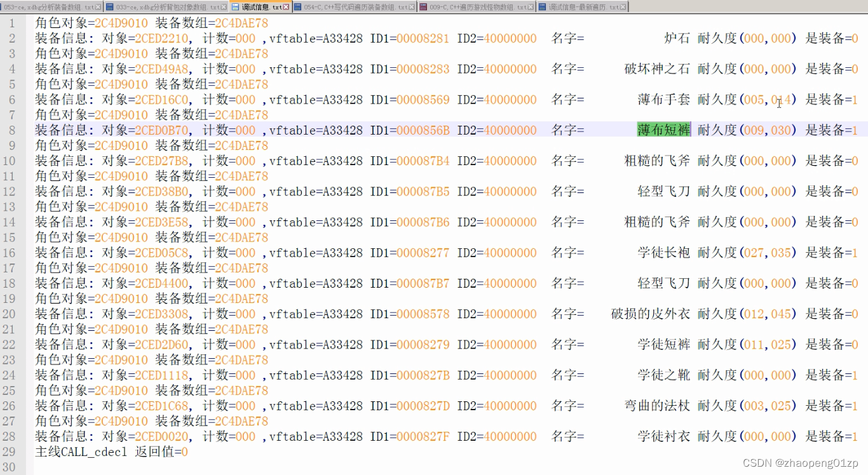Click 轻型飞刀 on line 12

pyautogui.click(x=664, y=191)
